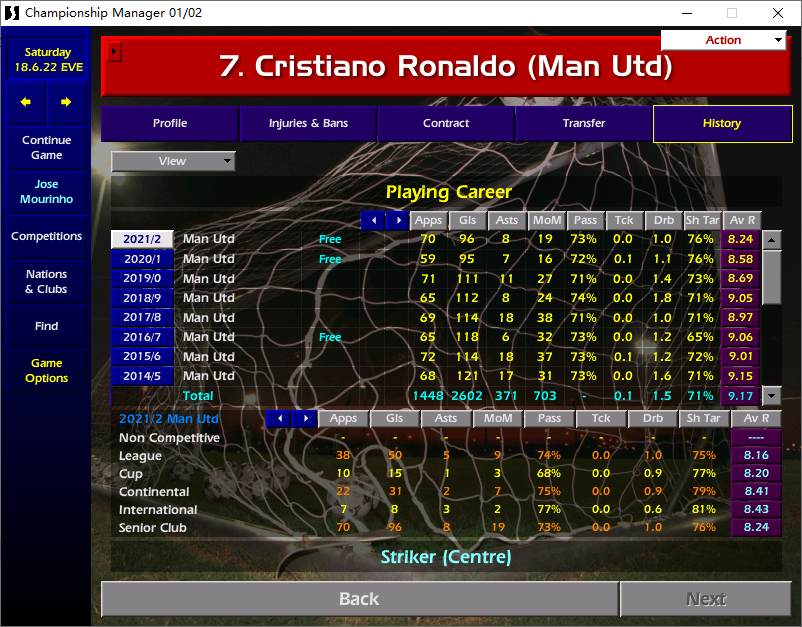Go to next screen with right arrow
The image size is (802, 627).
pos(66,102)
